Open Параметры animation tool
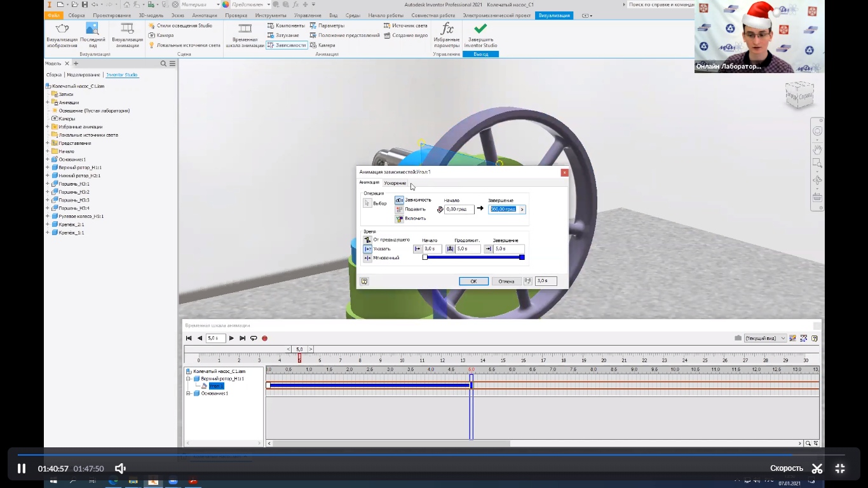Image resolution: width=868 pixels, height=488 pixels. [x=327, y=25]
